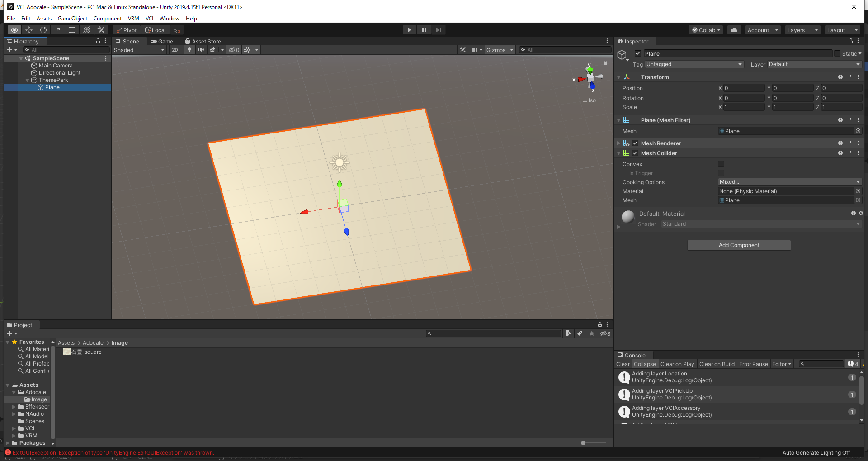The height and width of the screenshot is (461, 868).
Task: Open the Layers dropdown
Action: click(803, 30)
